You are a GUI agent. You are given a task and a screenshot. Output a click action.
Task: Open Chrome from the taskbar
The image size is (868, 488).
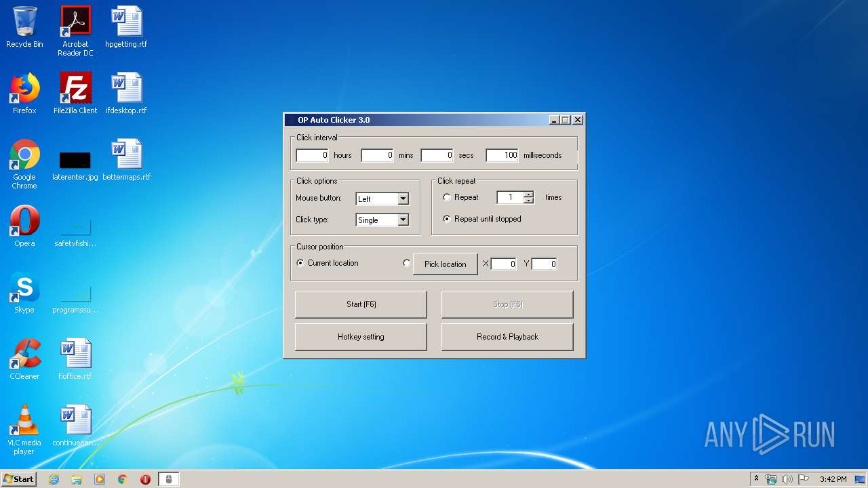[x=123, y=479]
